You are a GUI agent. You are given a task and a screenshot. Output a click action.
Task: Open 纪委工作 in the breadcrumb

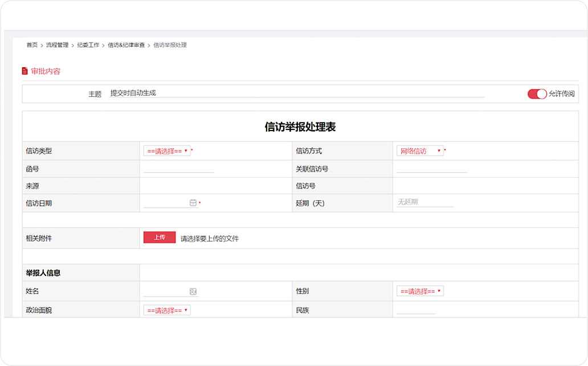pyautogui.click(x=88, y=45)
